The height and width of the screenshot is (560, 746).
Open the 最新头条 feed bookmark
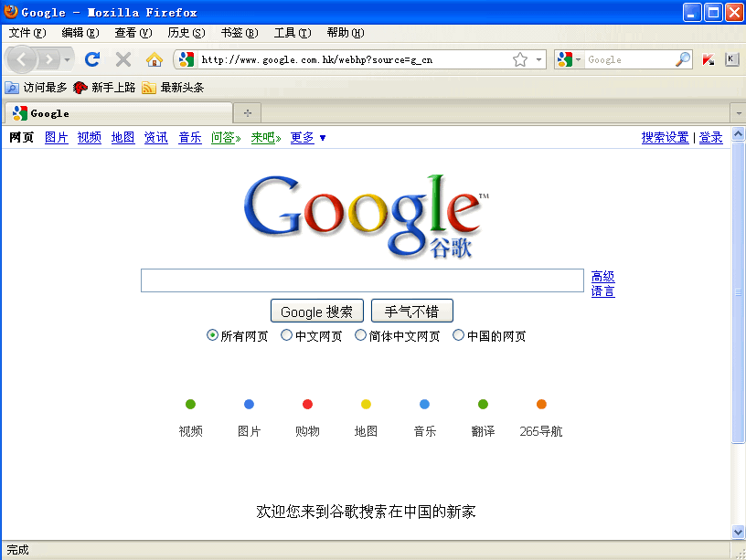tap(173, 88)
